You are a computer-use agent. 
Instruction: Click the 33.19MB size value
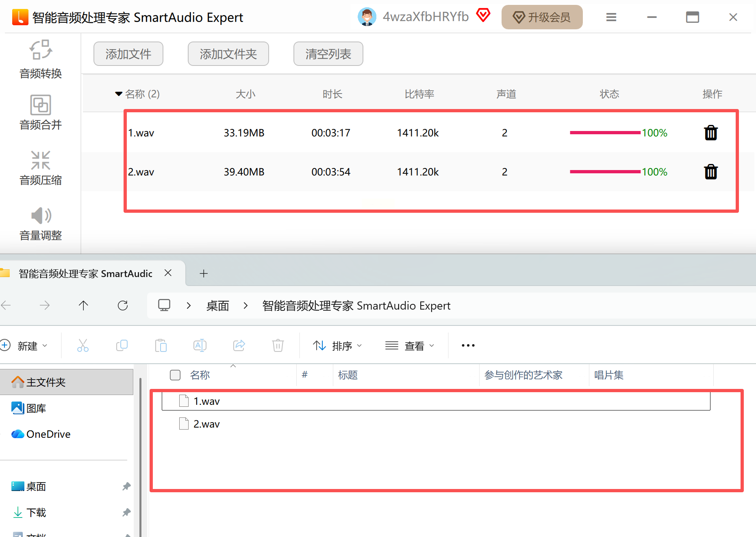tap(244, 133)
